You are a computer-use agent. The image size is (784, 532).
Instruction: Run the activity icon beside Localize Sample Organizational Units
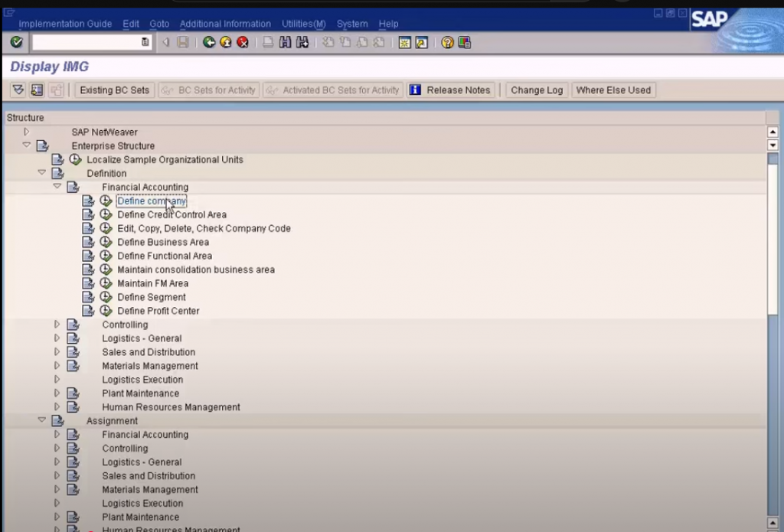75,159
